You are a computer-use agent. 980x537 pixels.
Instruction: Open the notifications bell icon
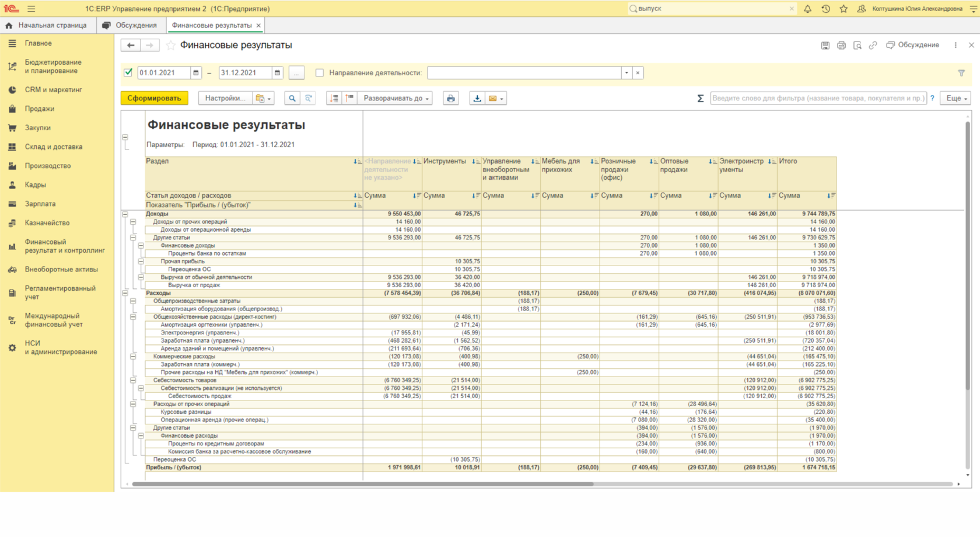click(807, 9)
